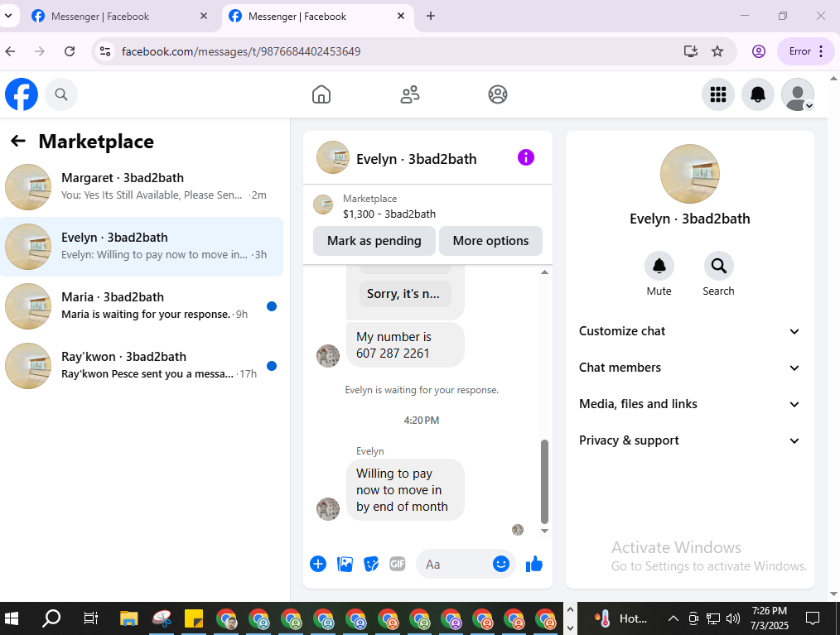
Task: Click the More options button
Action: tap(490, 241)
